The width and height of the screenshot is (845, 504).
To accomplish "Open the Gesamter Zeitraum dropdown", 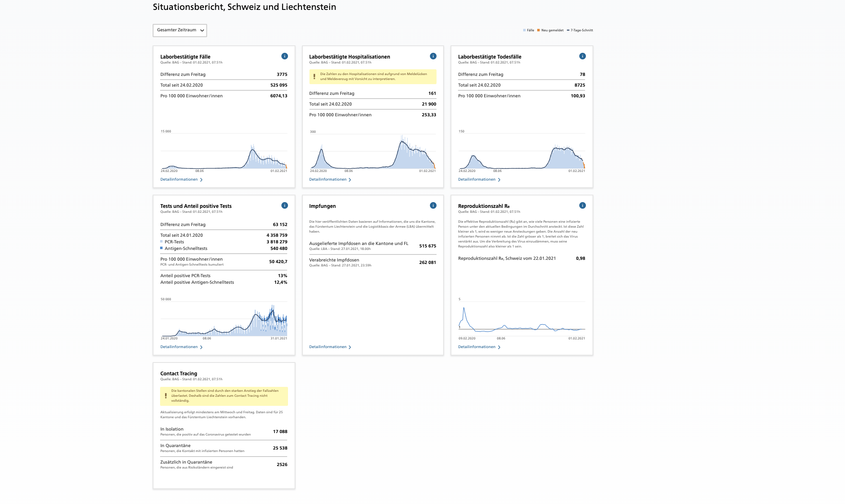I will (180, 30).
